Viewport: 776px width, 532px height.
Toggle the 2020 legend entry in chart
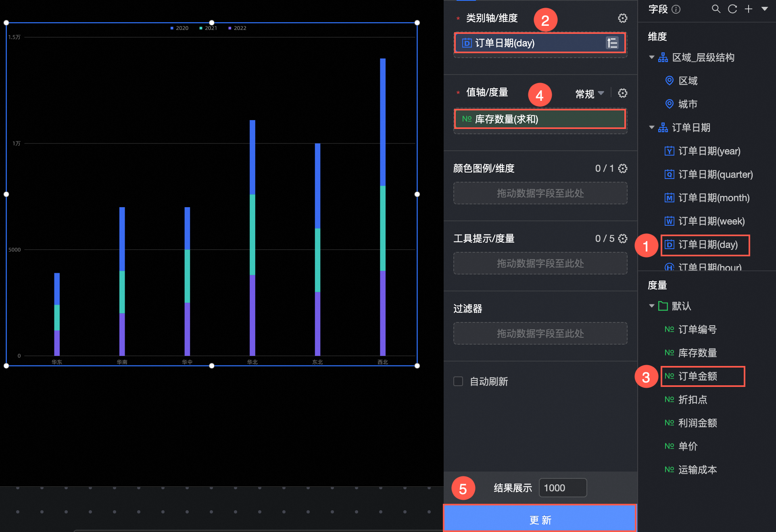(179, 28)
